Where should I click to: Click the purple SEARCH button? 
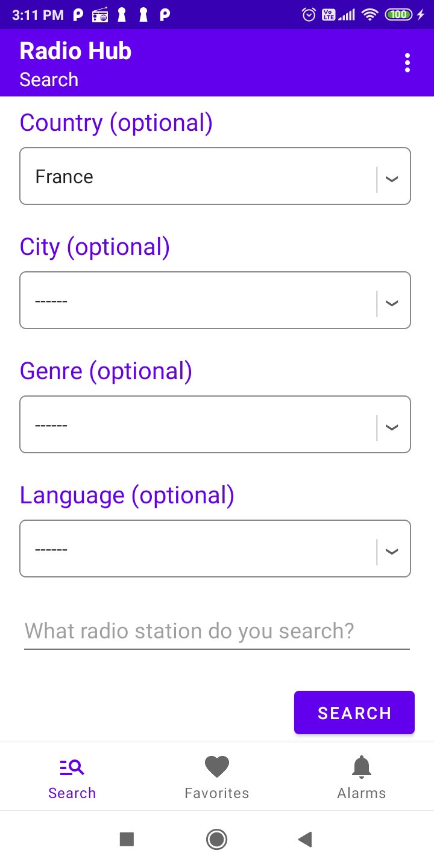(x=354, y=712)
